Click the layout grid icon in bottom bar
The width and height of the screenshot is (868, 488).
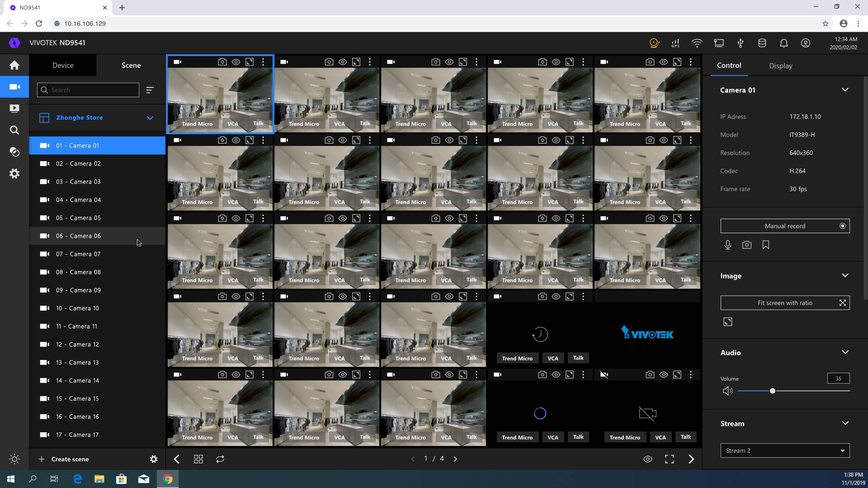(x=198, y=459)
